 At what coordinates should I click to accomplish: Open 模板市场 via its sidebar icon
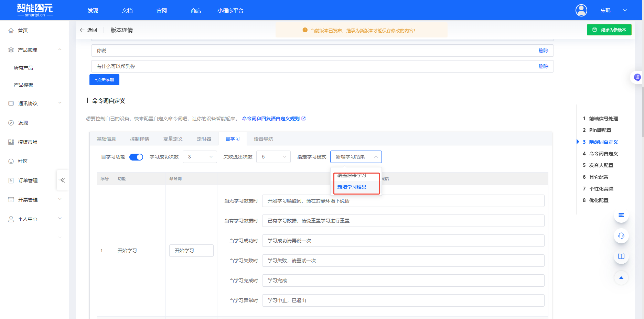coord(11,142)
